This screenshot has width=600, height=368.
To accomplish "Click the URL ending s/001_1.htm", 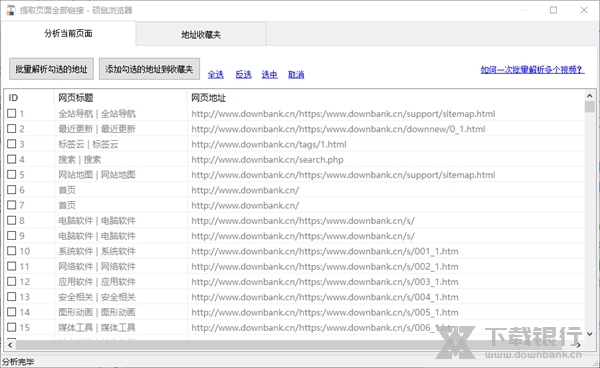I will tap(325, 251).
